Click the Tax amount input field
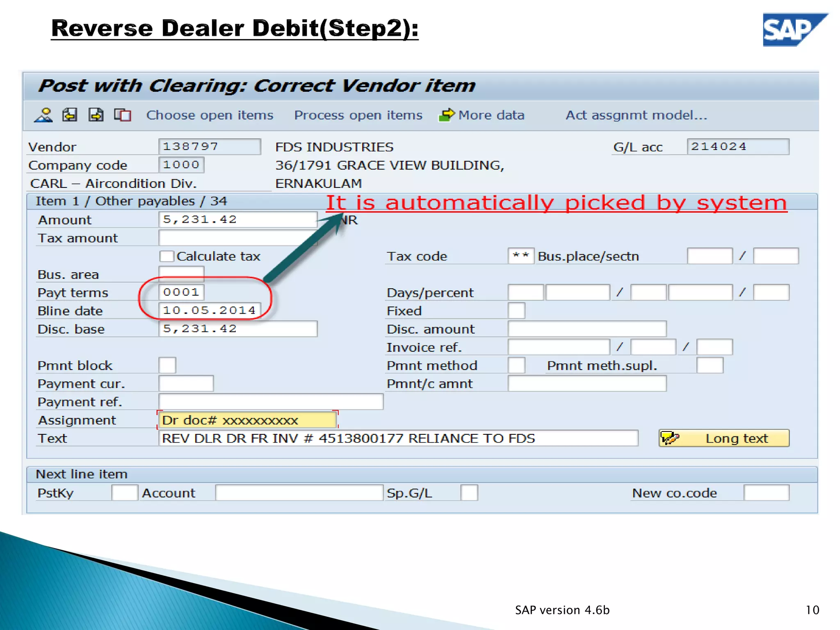Viewport: 840px width, 630px height. (238, 237)
